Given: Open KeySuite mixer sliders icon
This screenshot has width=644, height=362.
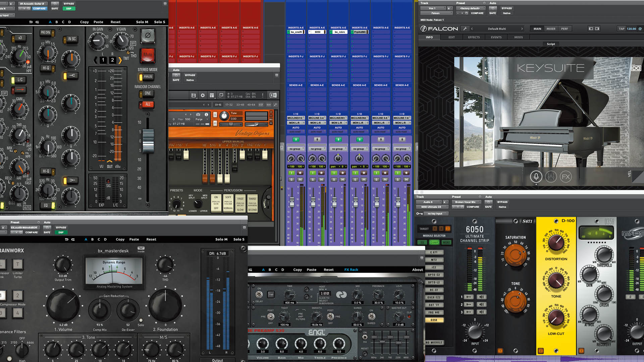Looking at the screenshot, I should coord(551,177).
